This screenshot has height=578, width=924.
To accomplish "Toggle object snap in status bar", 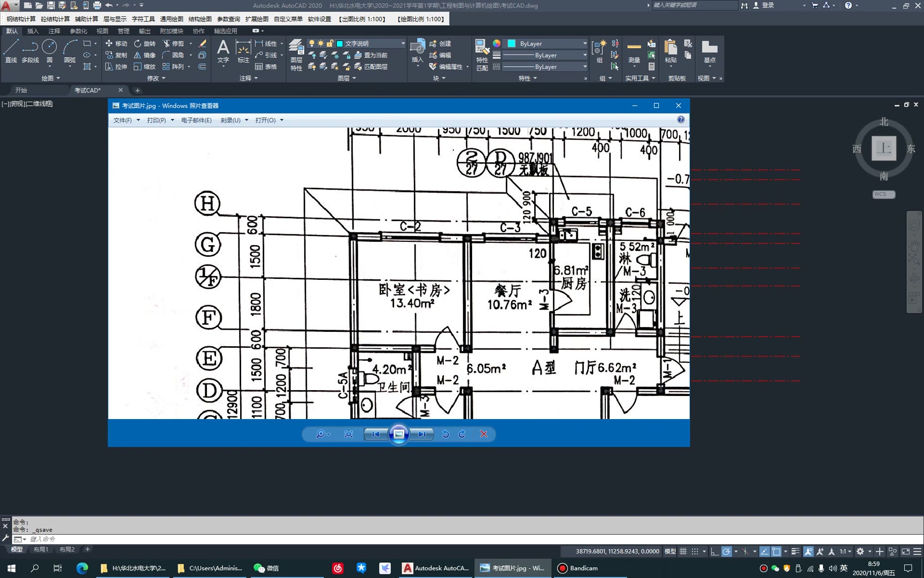I will [776, 551].
